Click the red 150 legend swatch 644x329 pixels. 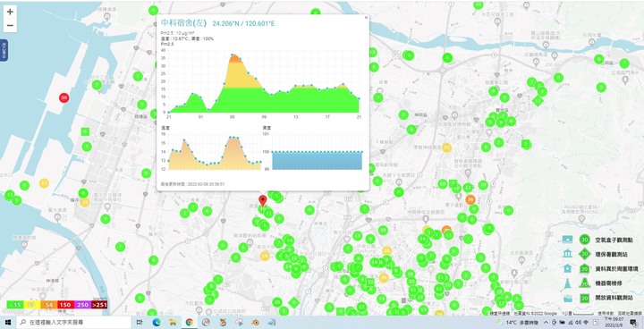pos(65,305)
